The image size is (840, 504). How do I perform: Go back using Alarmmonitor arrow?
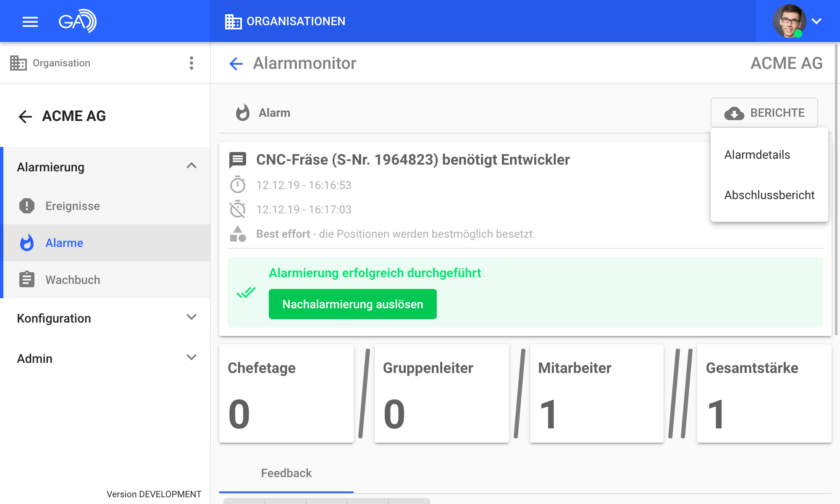(x=236, y=64)
